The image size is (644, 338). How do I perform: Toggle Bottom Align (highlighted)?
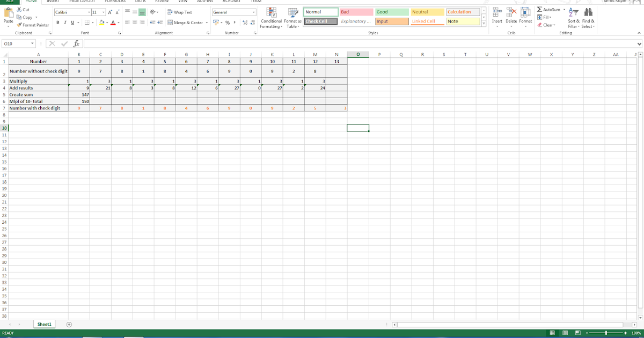pos(142,12)
